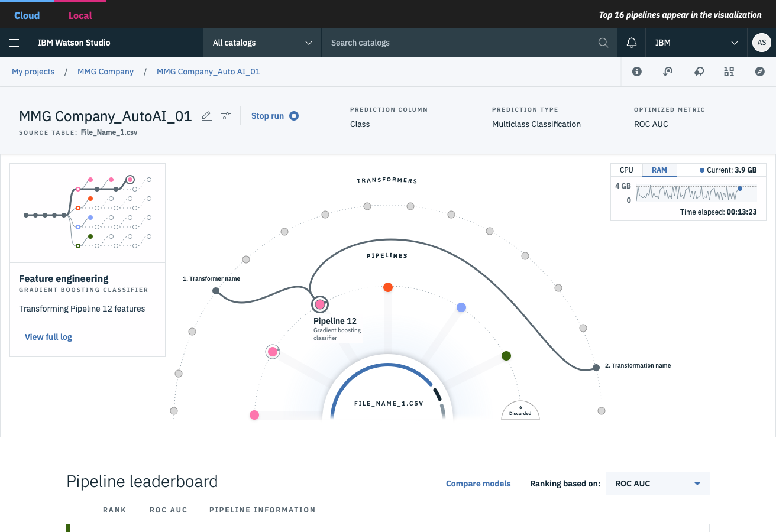Image resolution: width=776 pixels, height=532 pixels.
Task: Click the Stop run button
Action: point(274,116)
